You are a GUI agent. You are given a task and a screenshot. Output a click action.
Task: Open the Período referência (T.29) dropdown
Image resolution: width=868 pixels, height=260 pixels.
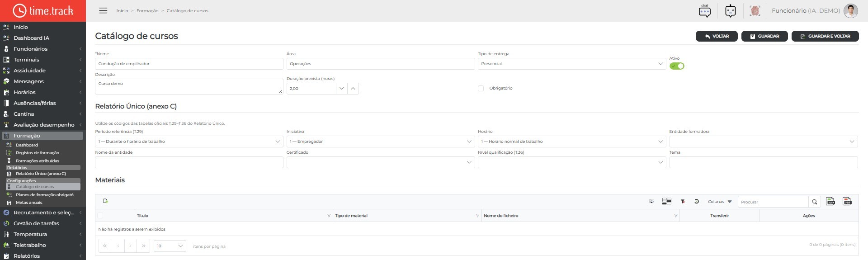pyautogui.click(x=189, y=142)
